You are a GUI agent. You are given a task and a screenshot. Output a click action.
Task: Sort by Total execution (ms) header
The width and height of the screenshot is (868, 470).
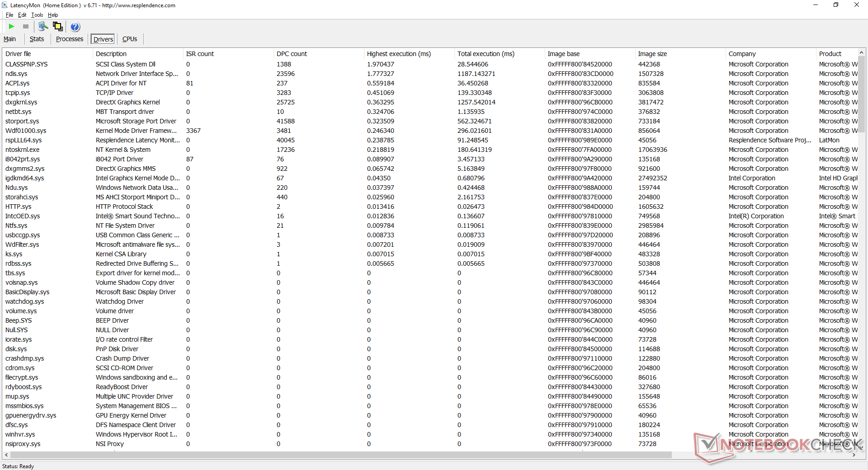click(500, 54)
